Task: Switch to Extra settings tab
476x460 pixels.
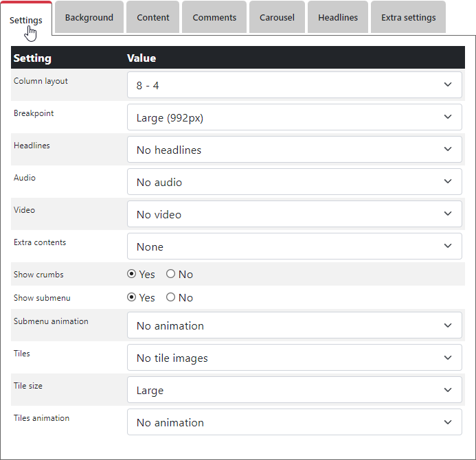Action: click(408, 18)
